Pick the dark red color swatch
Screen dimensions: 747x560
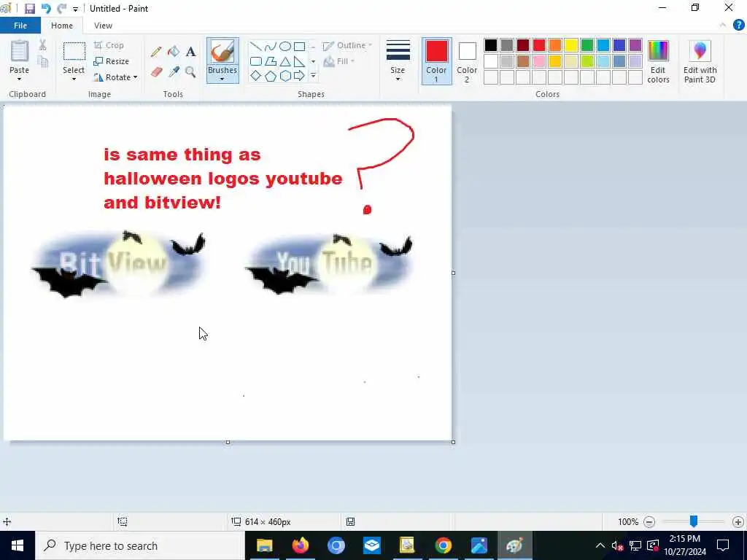pos(522,45)
